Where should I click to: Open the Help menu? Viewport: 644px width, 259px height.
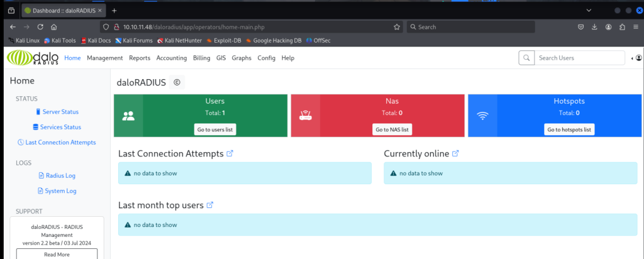pyautogui.click(x=288, y=58)
